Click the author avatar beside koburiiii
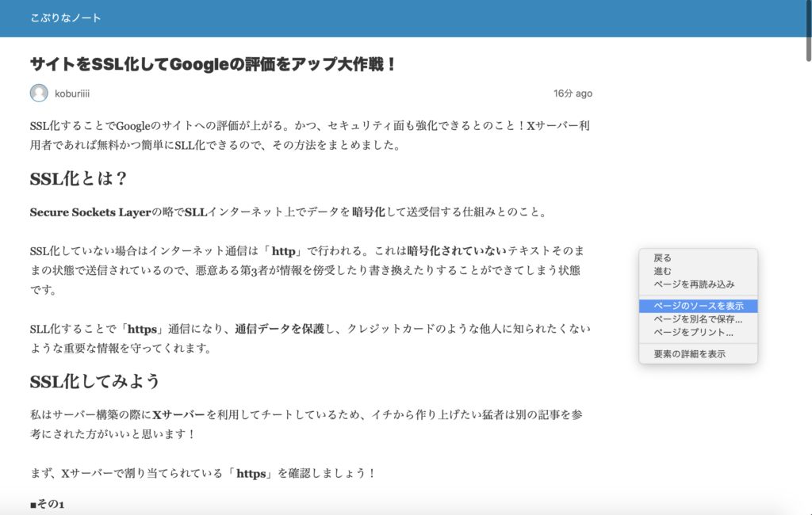 coord(39,93)
